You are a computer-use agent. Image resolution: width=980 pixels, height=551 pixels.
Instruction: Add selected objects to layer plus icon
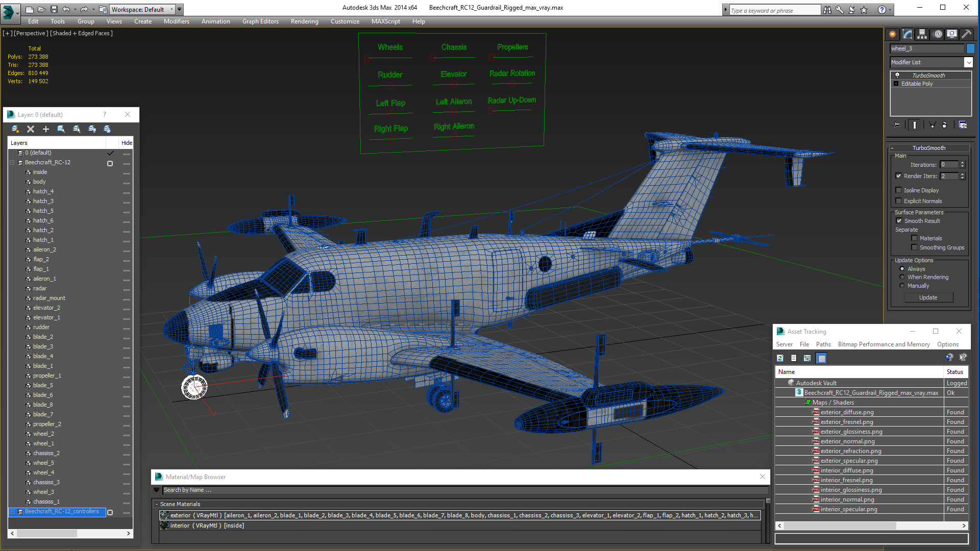46,129
